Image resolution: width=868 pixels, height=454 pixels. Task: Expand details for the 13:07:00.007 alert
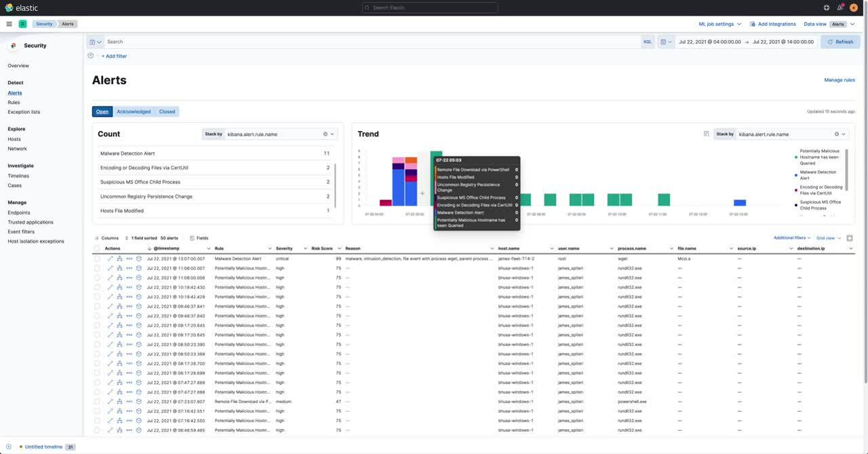111,259
